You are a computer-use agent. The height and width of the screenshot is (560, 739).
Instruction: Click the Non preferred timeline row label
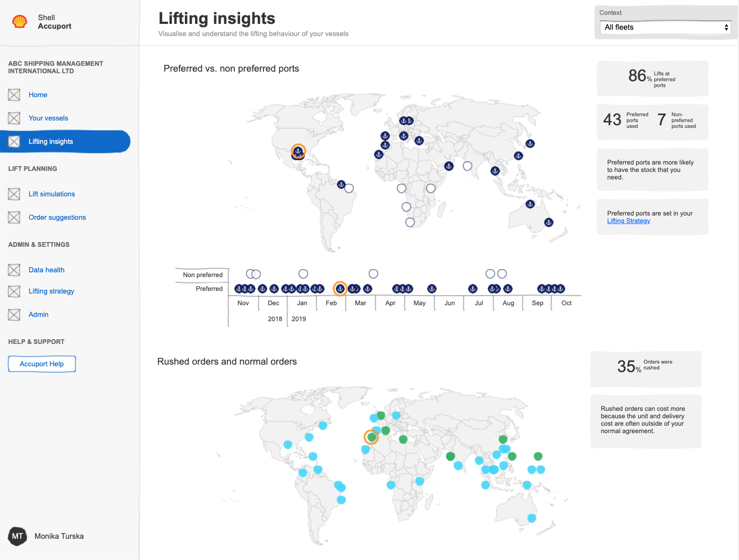pos(203,275)
